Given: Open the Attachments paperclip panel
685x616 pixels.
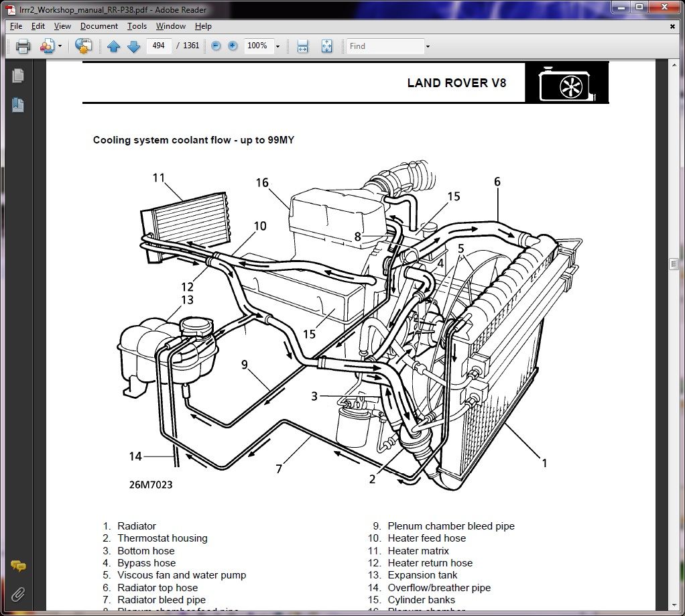Looking at the screenshot, I should point(18,594).
